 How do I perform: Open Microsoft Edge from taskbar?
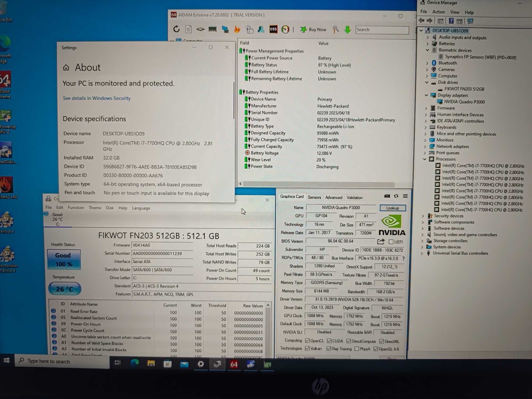tap(135, 363)
